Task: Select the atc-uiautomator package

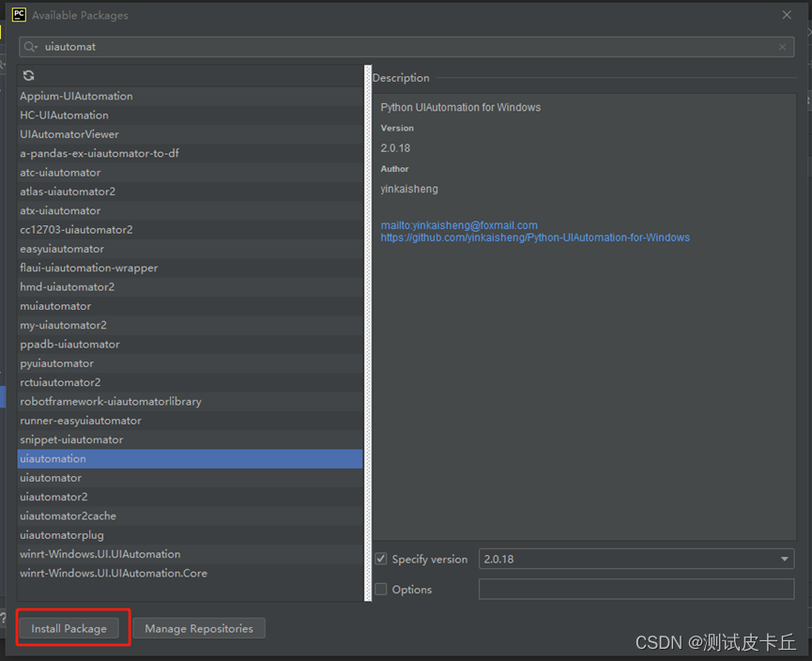Action: pos(190,173)
